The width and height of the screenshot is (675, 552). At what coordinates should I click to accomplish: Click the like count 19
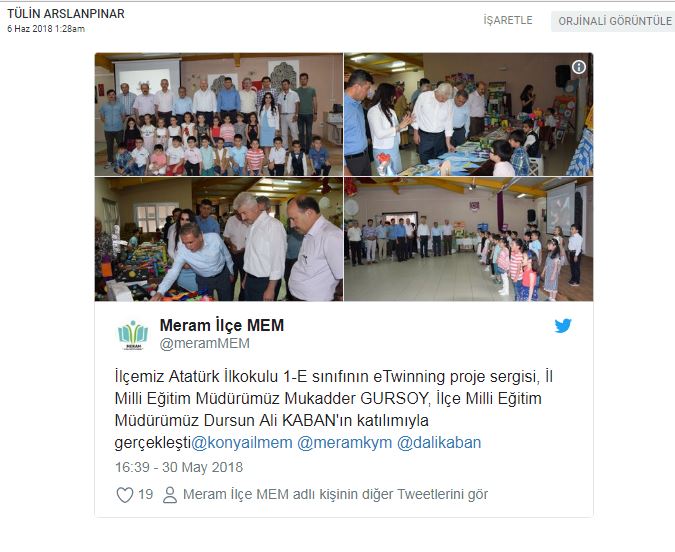[x=146, y=494]
